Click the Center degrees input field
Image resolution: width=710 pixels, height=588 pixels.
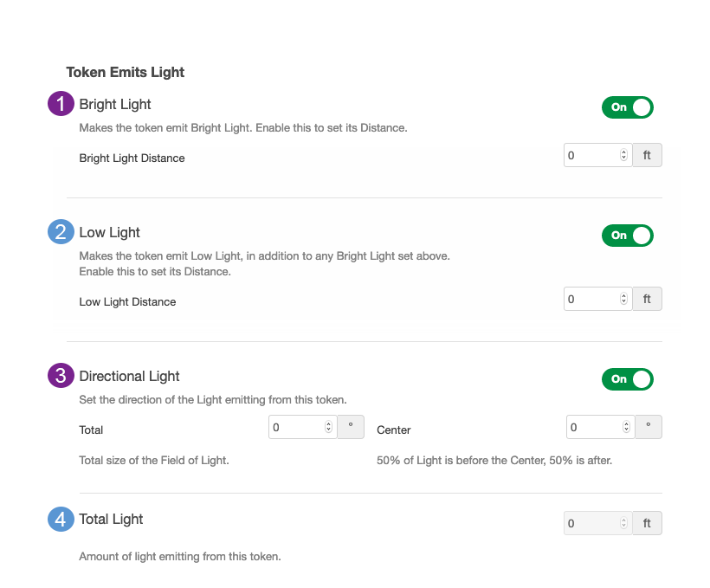[x=594, y=427]
